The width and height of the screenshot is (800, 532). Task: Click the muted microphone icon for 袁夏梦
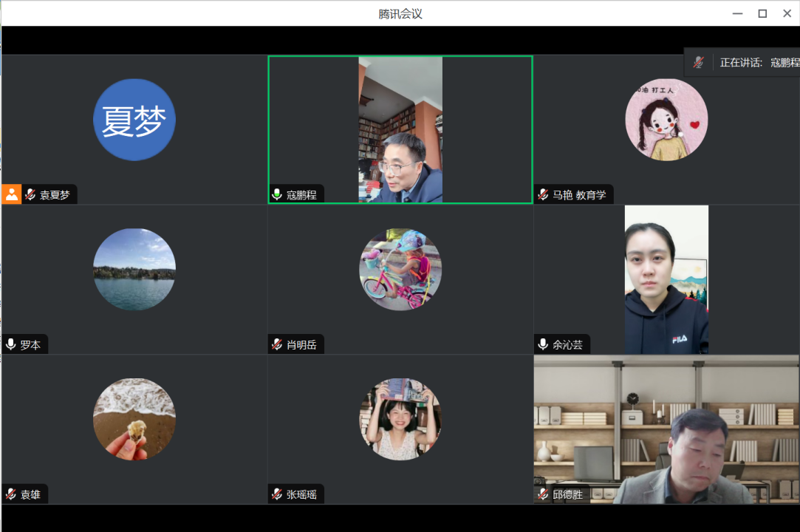coord(30,195)
